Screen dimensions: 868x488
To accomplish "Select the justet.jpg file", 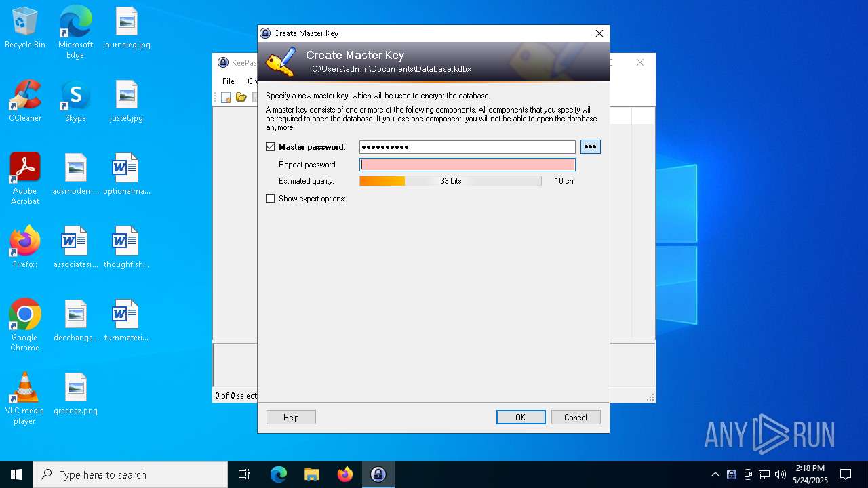I will 127,101.
